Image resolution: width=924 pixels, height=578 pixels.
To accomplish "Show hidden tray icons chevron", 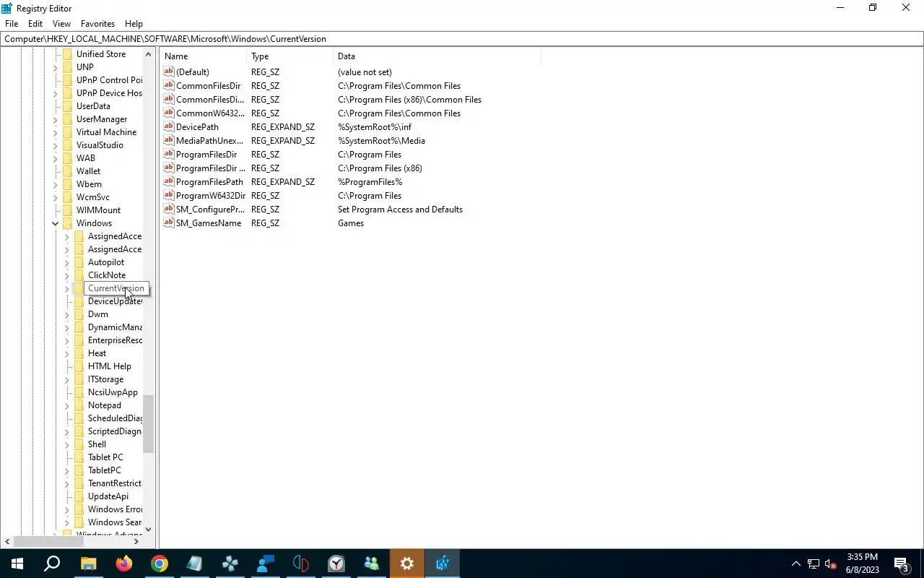I will click(x=796, y=564).
